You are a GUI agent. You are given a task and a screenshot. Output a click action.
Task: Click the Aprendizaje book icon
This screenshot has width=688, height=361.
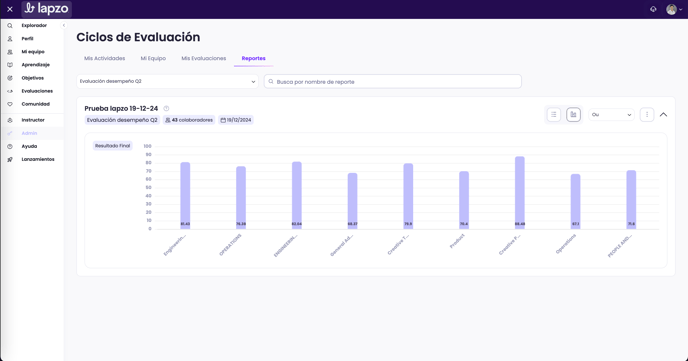tap(10, 65)
